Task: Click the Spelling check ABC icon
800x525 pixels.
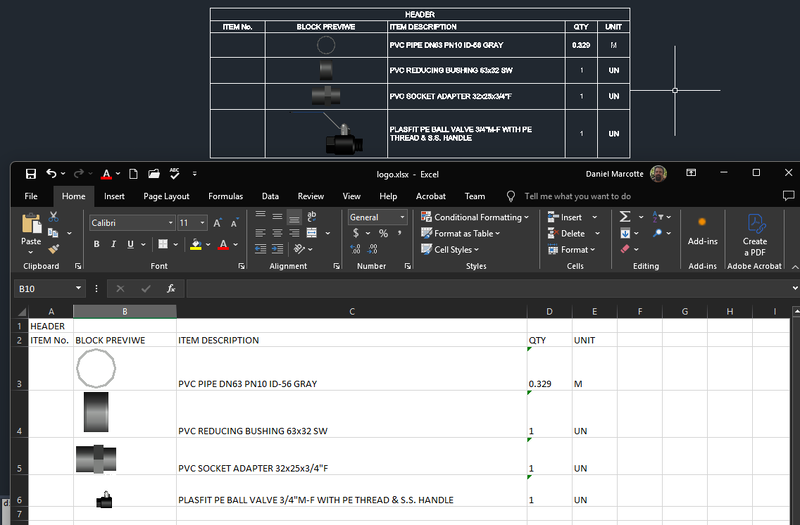Action: tap(174, 174)
